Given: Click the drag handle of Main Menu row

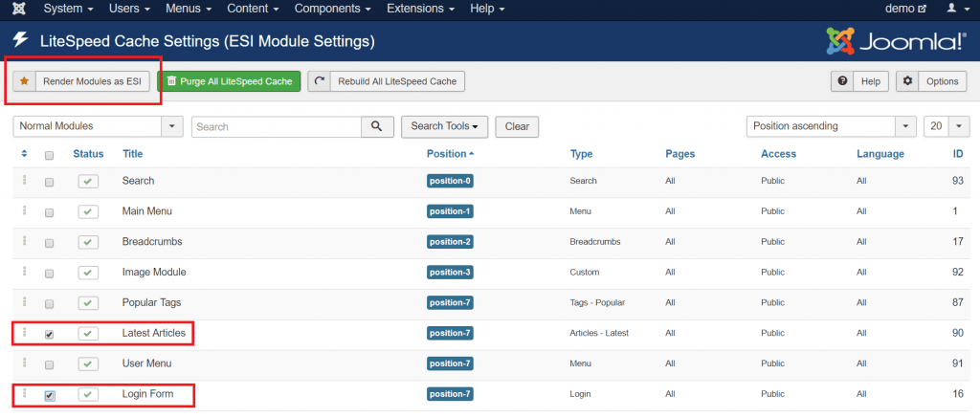Looking at the screenshot, I should point(24,210).
